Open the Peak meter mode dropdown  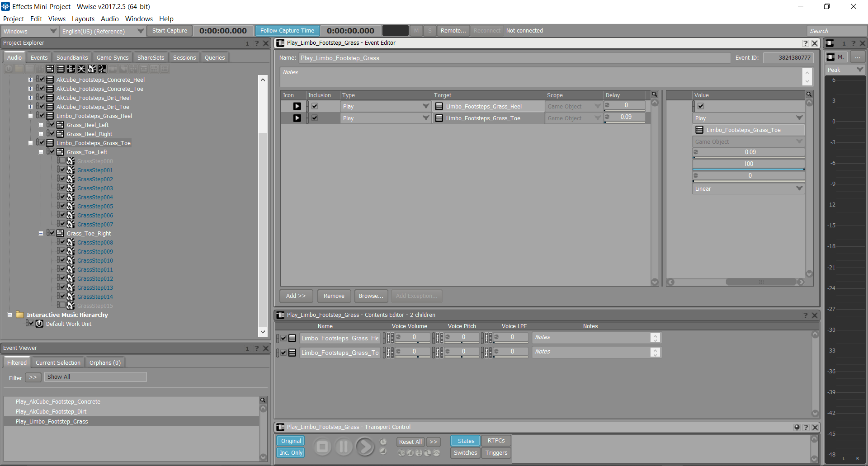[845, 70]
